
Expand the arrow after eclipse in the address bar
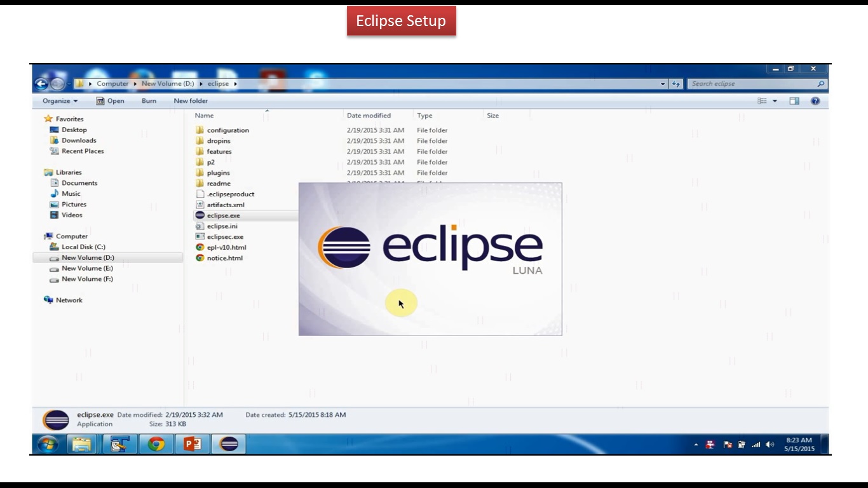[235, 84]
